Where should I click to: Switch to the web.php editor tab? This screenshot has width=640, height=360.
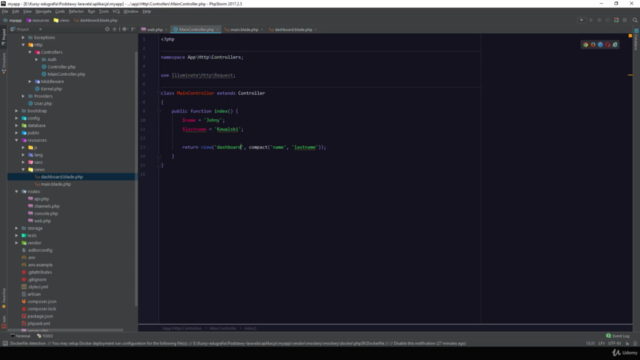152,29
